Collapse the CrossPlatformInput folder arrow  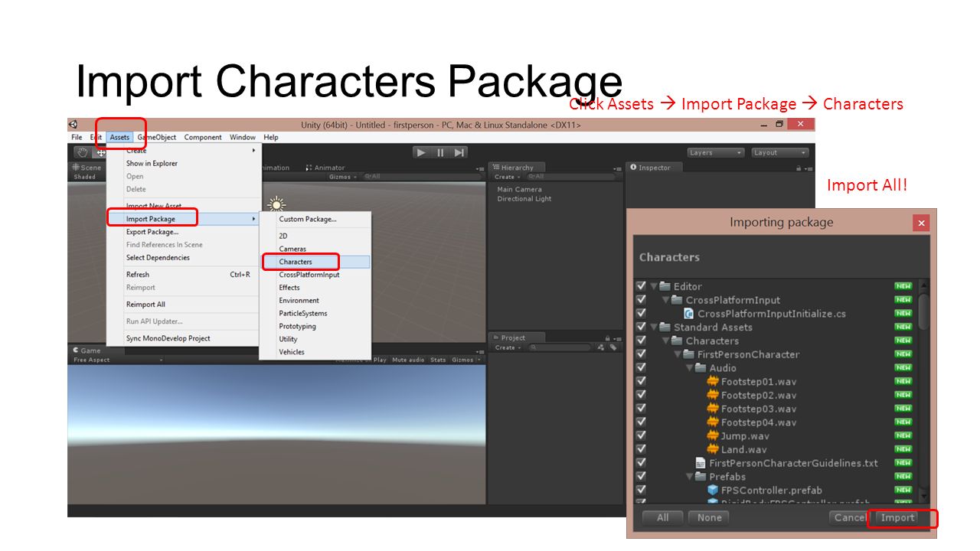click(x=666, y=300)
